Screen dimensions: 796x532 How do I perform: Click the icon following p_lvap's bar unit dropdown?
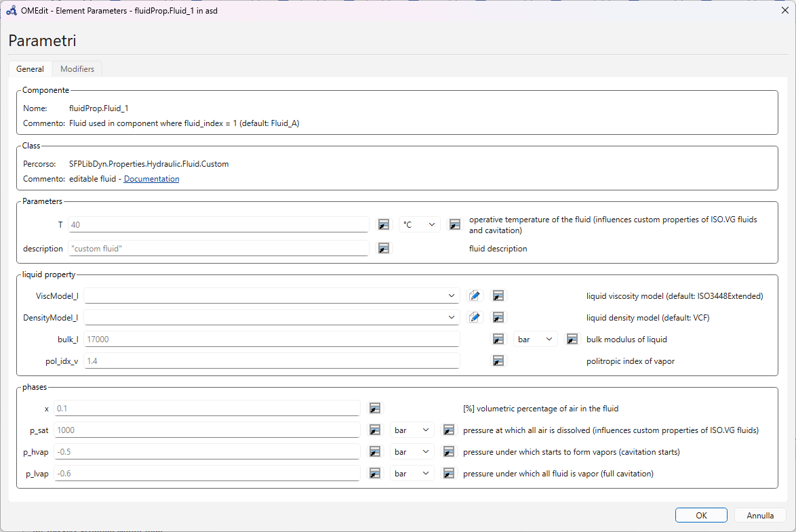(x=449, y=474)
